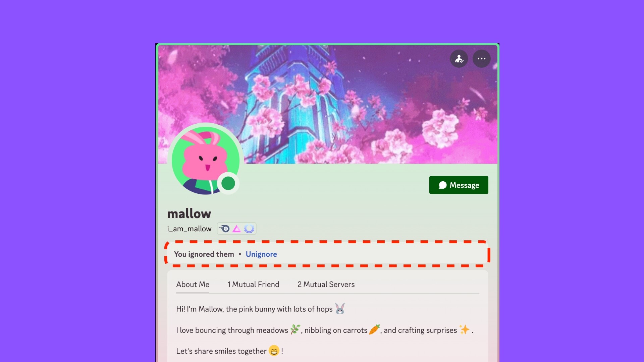644x362 pixels.
Task: Switch to the About Me tab
Action: tap(193, 284)
